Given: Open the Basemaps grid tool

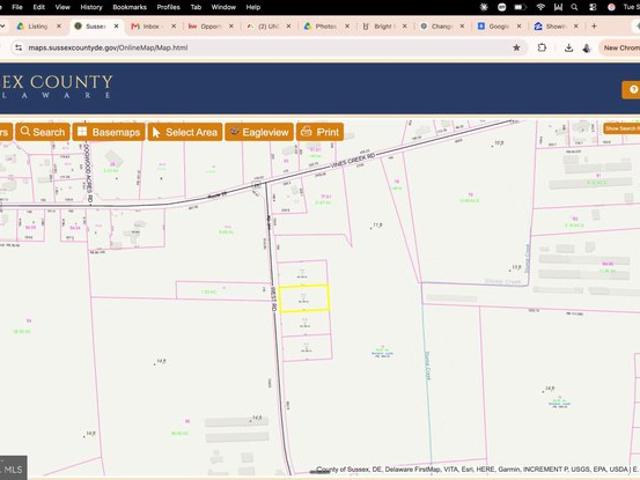Looking at the screenshot, I should [x=109, y=132].
